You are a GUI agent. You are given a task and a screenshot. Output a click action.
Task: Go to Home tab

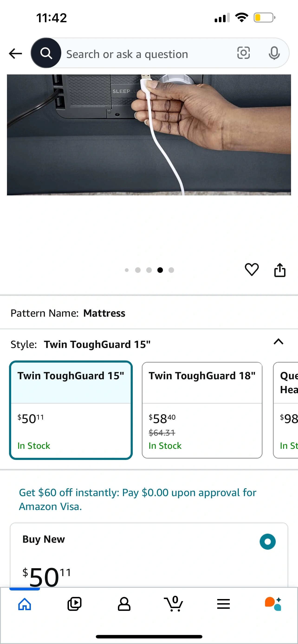(x=25, y=604)
